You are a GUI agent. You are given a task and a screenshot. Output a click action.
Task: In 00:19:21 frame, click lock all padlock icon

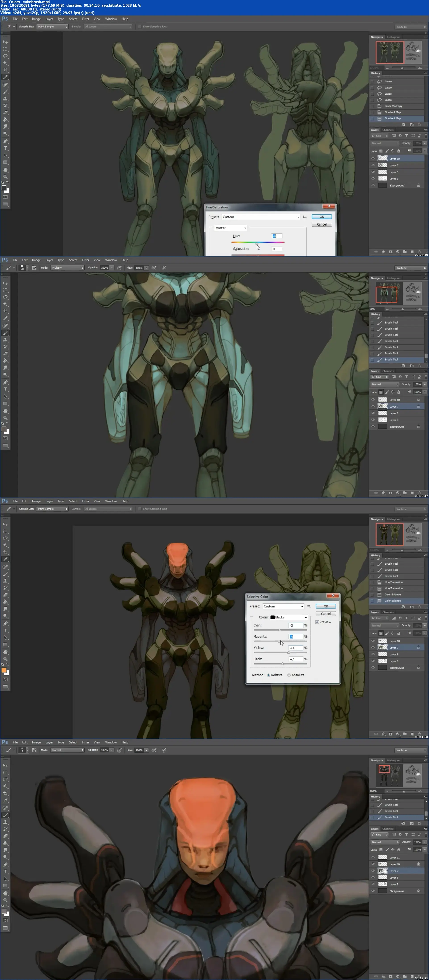(x=399, y=849)
